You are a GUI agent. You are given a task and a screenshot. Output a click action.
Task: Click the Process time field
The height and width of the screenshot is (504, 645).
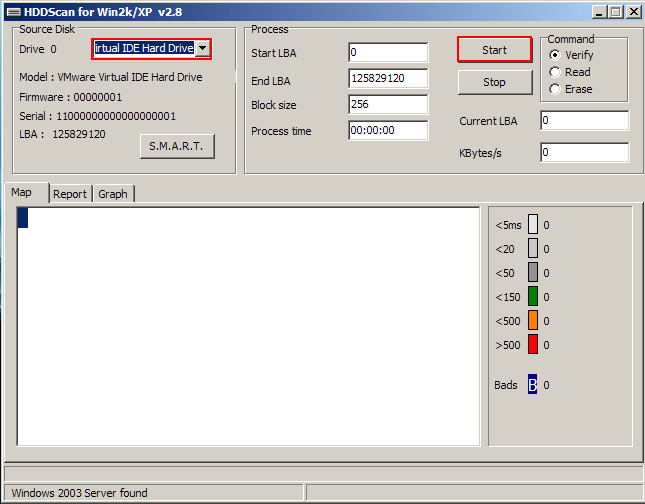click(x=388, y=130)
